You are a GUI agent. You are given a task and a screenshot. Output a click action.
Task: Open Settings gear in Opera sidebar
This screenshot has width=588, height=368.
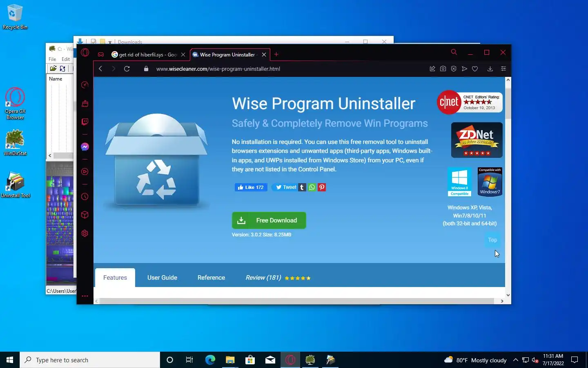(85, 233)
